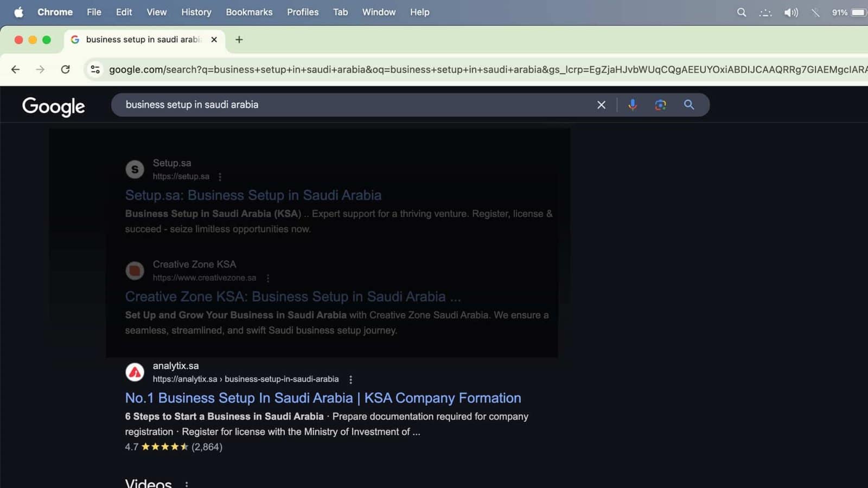Image resolution: width=868 pixels, height=488 pixels.
Task: Open macOS Spotlight search
Action: click(x=741, y=12)
